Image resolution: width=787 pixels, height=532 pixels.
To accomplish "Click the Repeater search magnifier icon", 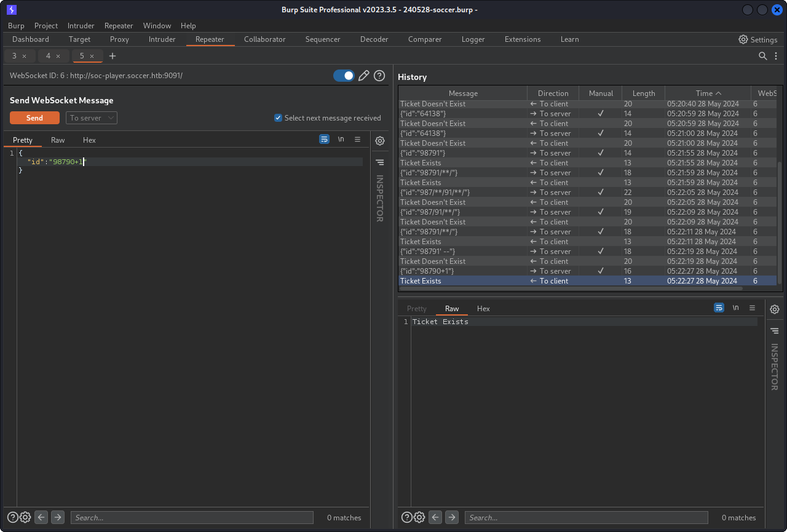I will pyautogui.click(x=762, y=56).
